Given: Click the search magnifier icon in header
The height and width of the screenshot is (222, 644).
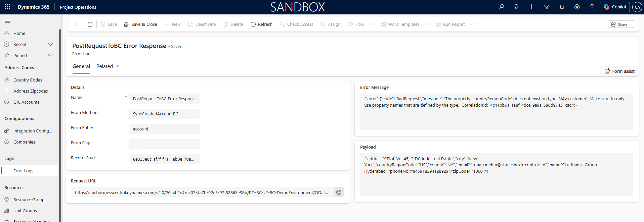Looking at the screenshot, I should coord(501,7).
